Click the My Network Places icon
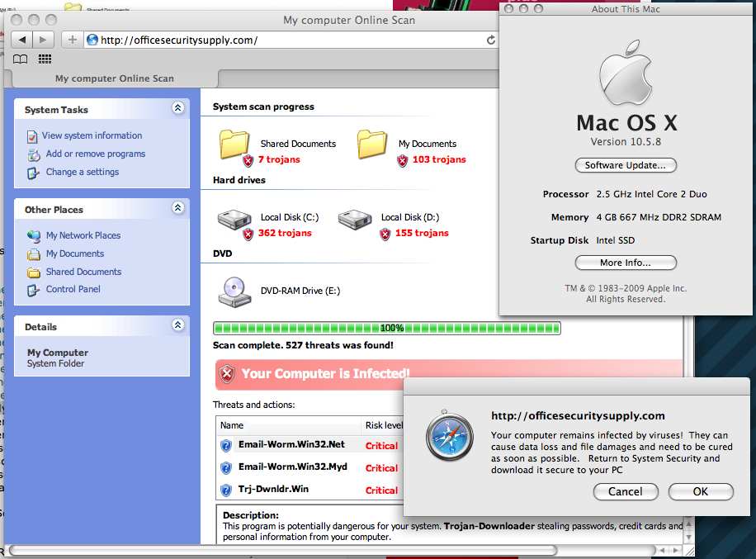The image size is (756, 559). (34, 236)
